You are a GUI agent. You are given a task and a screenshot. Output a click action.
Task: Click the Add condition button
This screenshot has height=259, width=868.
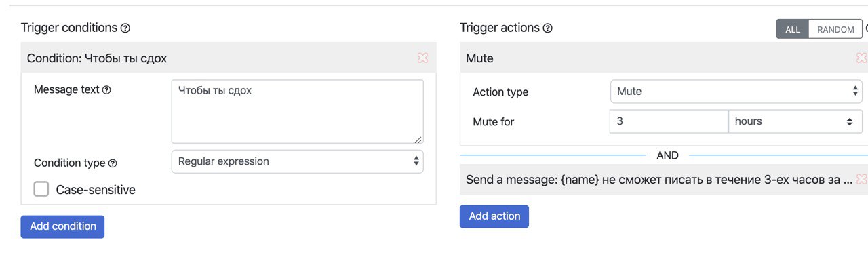tap(62, 226)
